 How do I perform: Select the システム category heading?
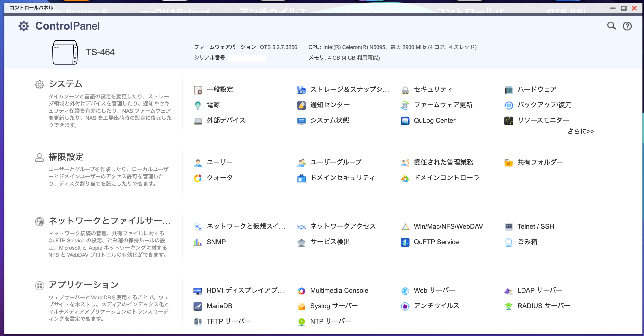tap(65, 84)
